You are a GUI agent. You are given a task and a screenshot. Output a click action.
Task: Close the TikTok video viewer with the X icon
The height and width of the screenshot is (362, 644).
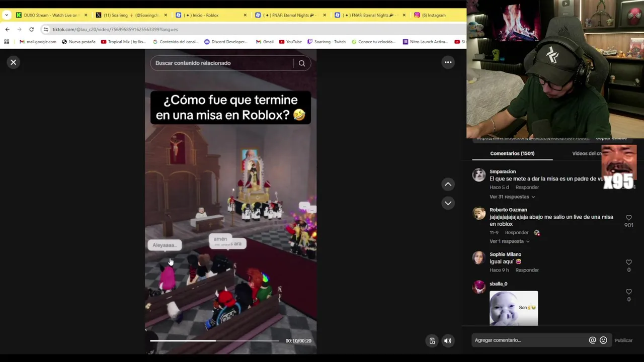point(14,62)
